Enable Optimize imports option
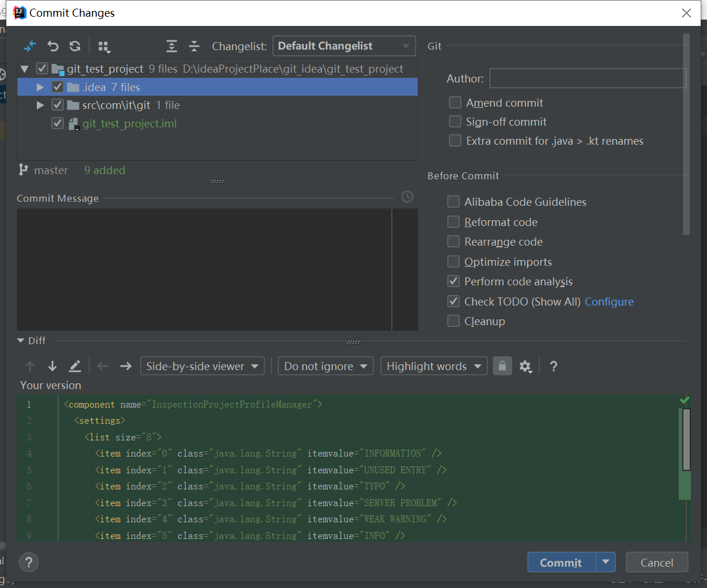The image size is (707, 588). (453, 262)
